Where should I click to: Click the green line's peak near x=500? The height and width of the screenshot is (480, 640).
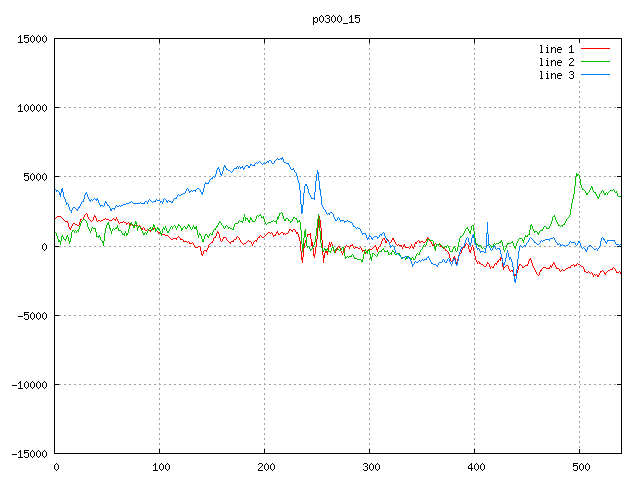pos(577,174)
